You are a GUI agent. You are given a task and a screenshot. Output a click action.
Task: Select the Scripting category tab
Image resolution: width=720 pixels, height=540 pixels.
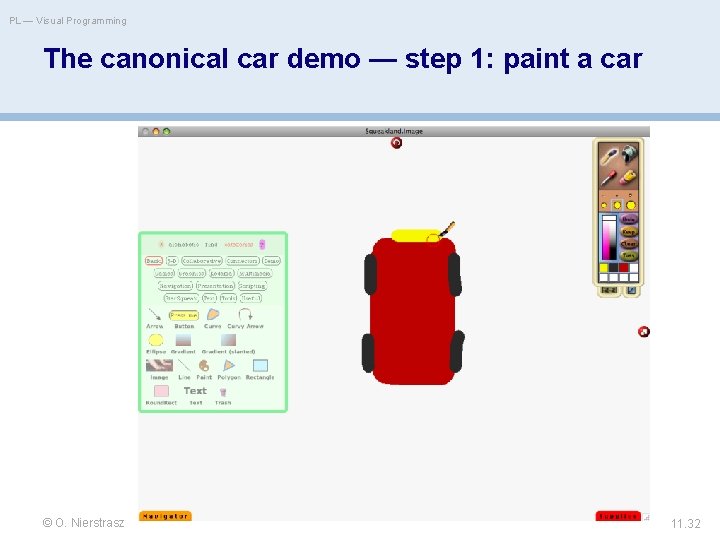click(x=253, y=286)
